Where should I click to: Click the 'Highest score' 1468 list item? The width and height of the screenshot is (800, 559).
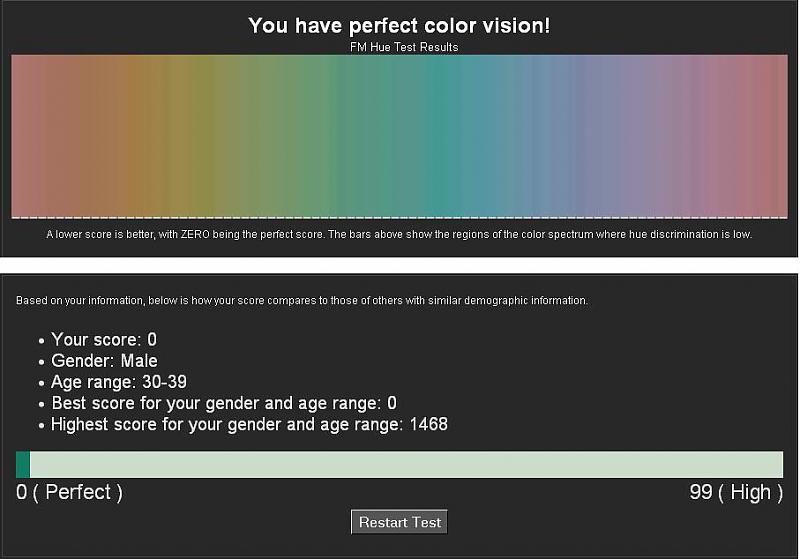pos(249,424)
